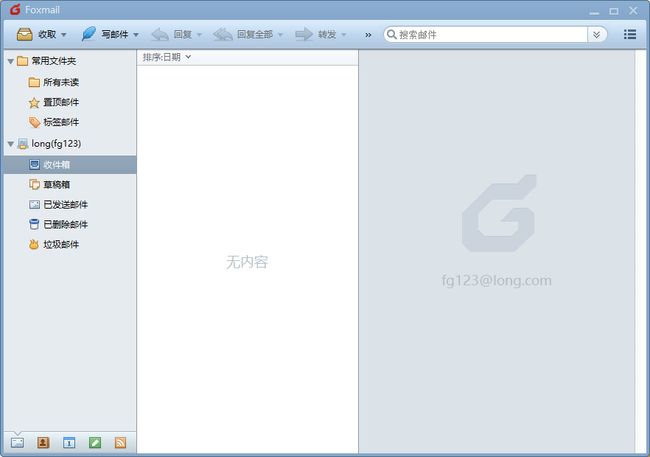The width and height of the screenshot is (650, 457).
Task: Click the magnifier icon in search box
Action: pyautogui.click(x=391, y=34)
